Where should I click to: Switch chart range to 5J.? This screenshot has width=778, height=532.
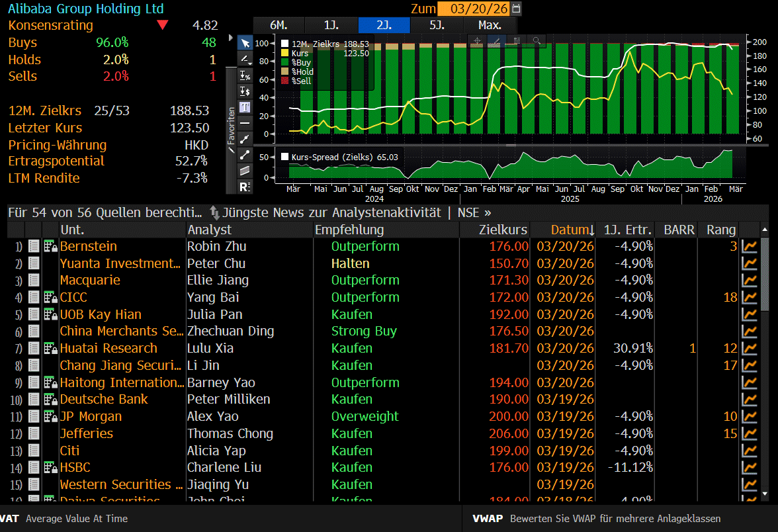(437, 25)
